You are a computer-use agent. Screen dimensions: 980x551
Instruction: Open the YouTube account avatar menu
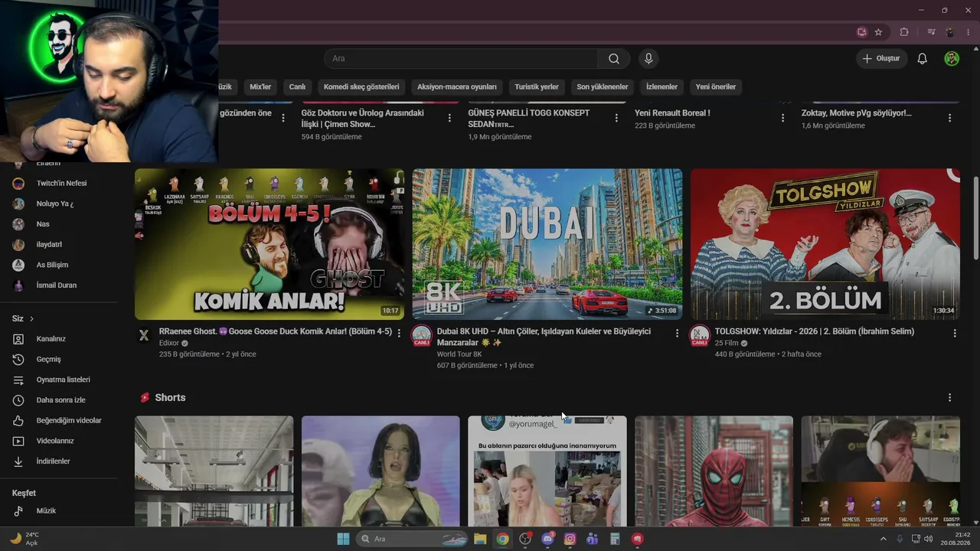tap(952, 59)
